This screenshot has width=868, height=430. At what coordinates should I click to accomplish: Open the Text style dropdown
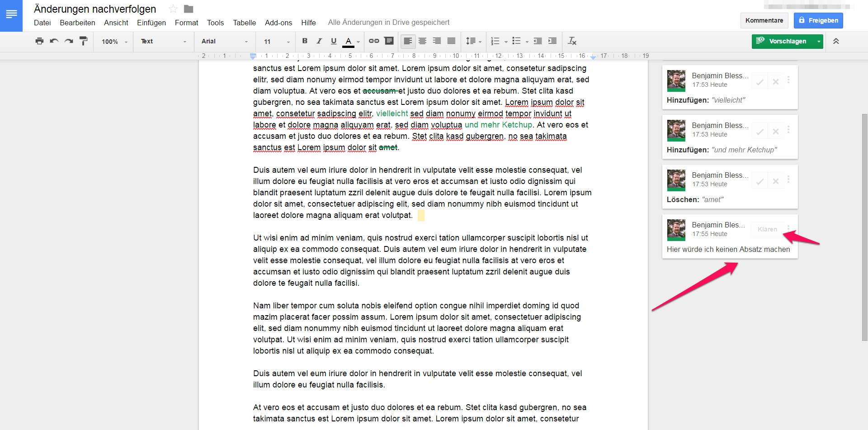point(163,42)
